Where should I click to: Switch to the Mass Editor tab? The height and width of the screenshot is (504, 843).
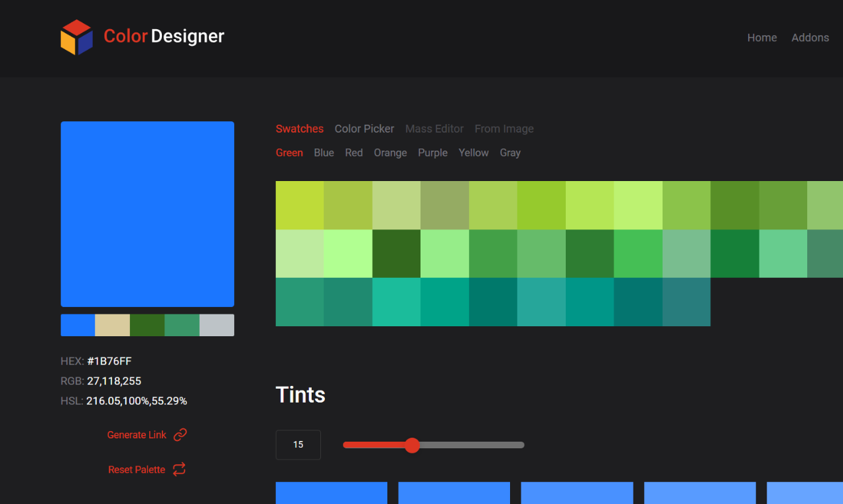point(434,129)
